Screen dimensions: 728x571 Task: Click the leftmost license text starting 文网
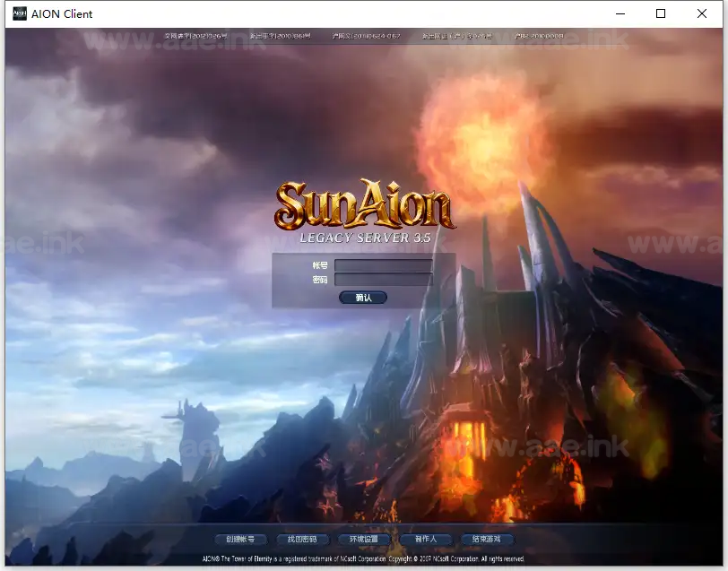tap(196, 37)
